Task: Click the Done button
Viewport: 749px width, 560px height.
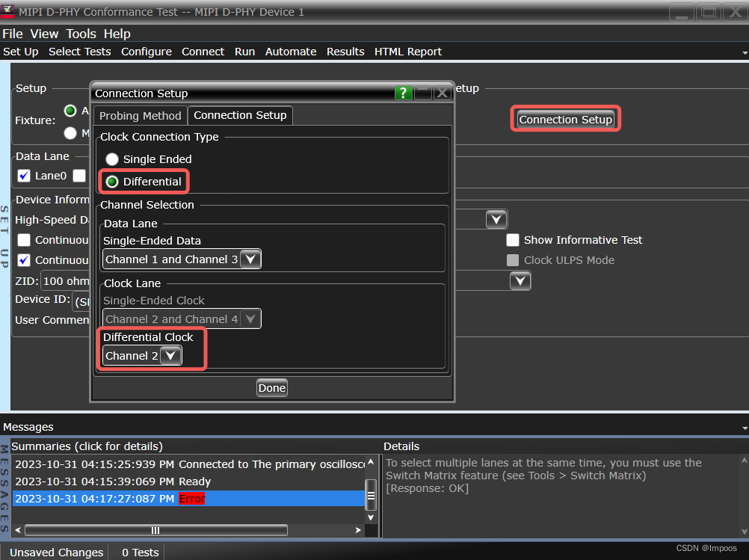Action: pyautogui.click(x=271, y=387)
